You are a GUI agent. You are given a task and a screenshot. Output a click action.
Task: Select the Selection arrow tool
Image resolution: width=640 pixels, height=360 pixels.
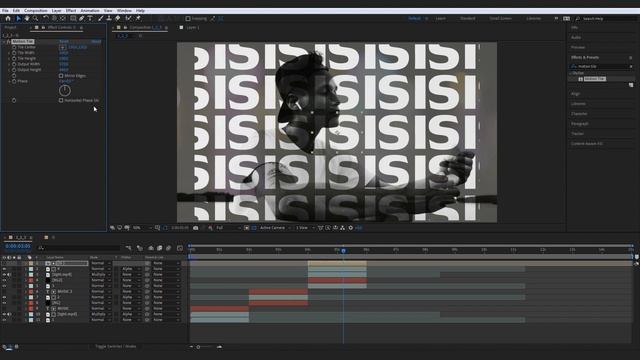pos(18,18)
